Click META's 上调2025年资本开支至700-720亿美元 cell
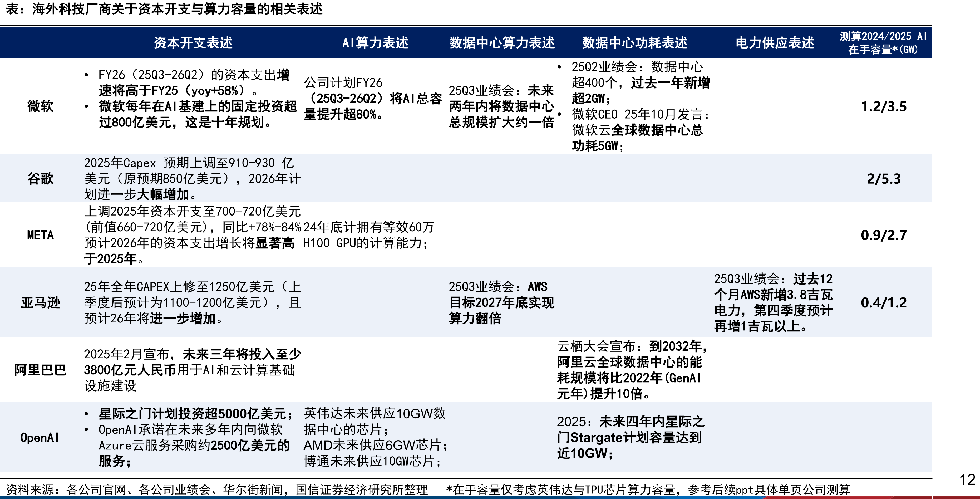Viewport: 980px width, 499px height. [192, 235]
